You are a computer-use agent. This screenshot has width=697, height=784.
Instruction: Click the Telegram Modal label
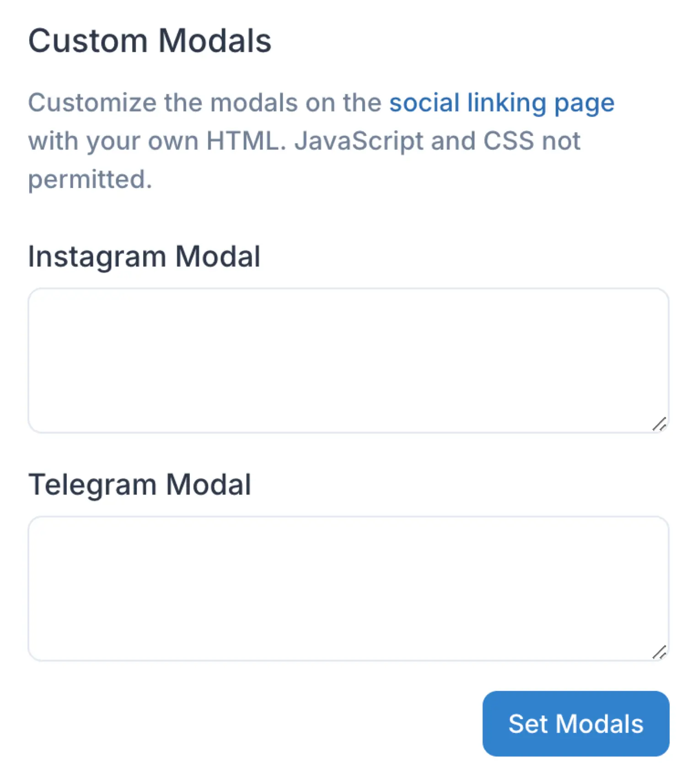[140, 484]
